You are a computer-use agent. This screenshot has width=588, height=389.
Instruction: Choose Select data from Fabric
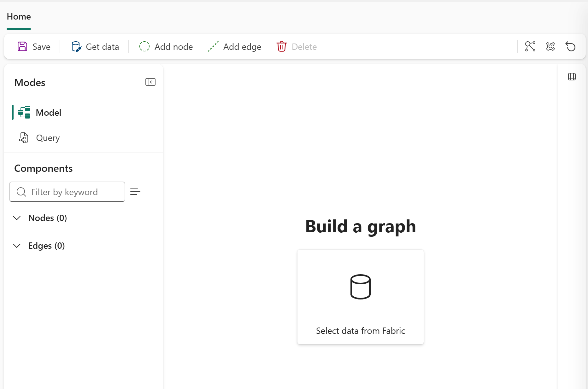pos(361,297)
